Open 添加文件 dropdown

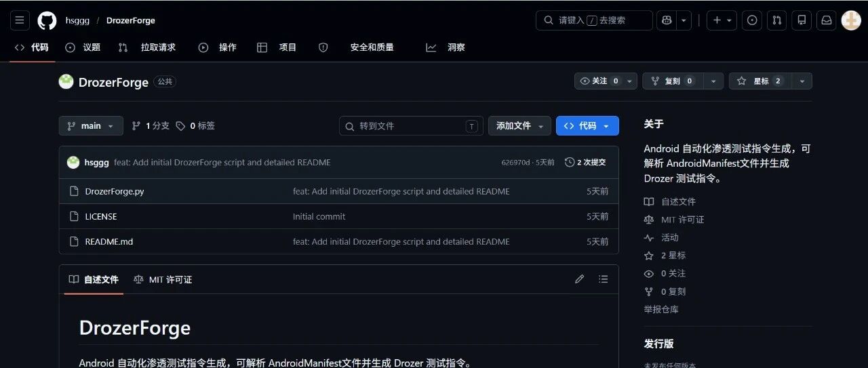point(519,126)
